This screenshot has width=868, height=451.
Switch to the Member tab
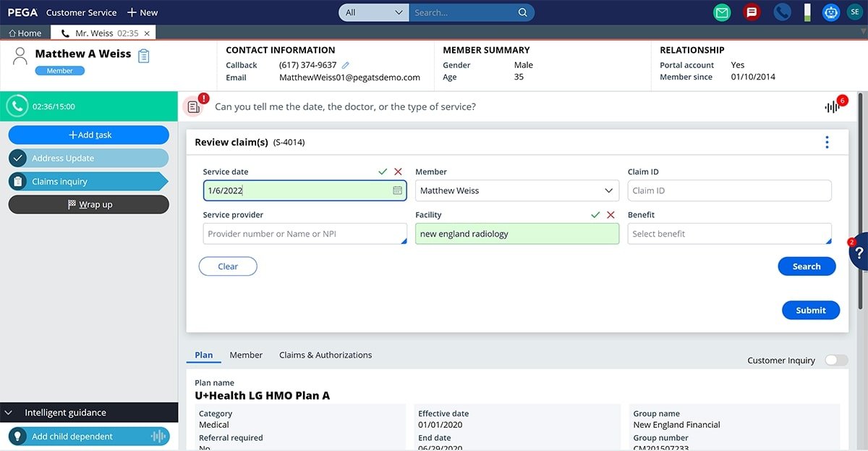(x=246, y=355)
